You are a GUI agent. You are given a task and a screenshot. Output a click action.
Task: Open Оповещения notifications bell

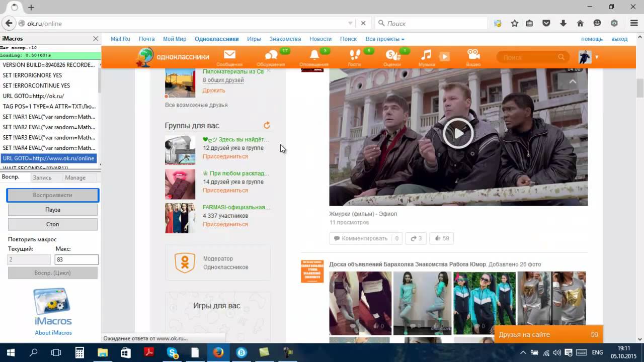[314, 58]
